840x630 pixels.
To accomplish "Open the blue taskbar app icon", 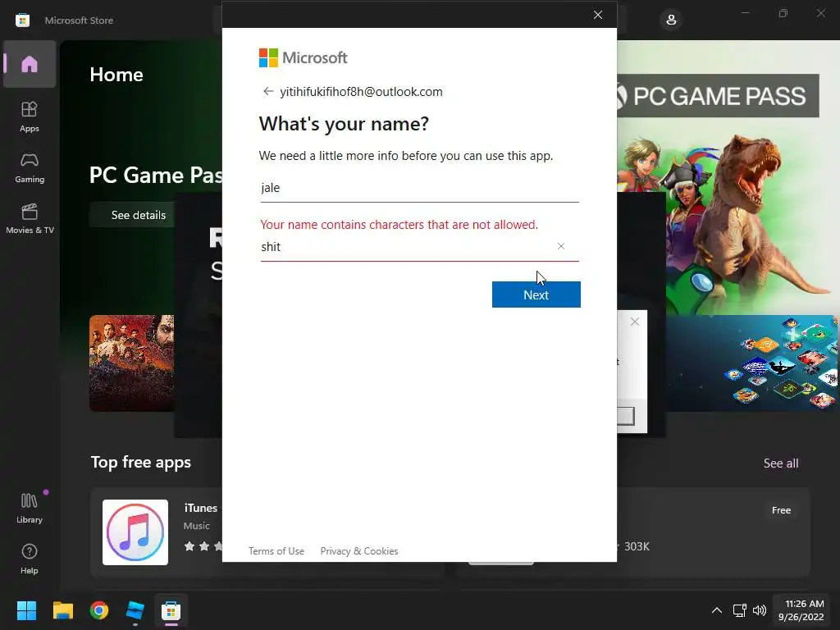I will click(135, 610).
